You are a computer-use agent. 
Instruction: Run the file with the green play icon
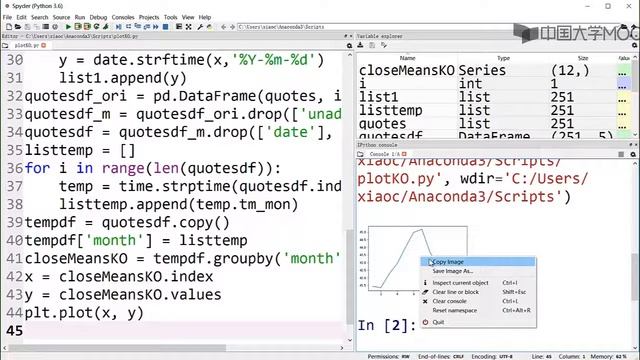click(68, 27)
